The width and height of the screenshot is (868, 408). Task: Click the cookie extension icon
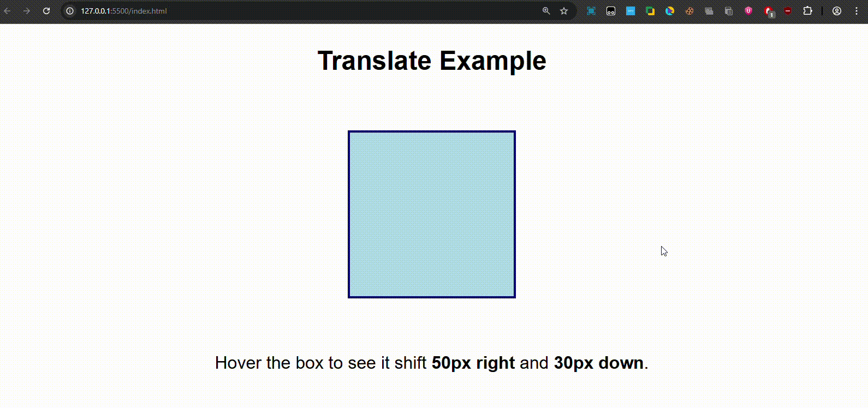tap(689, 11)
